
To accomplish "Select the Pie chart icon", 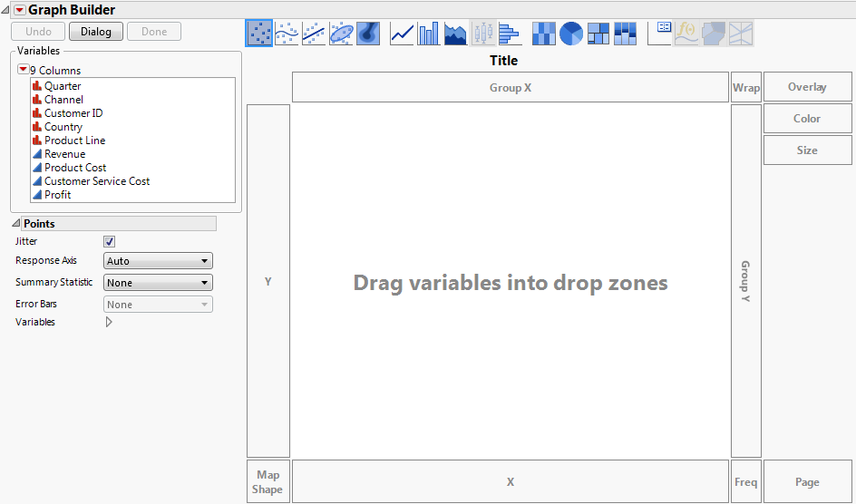I will (x=571, y=34).
